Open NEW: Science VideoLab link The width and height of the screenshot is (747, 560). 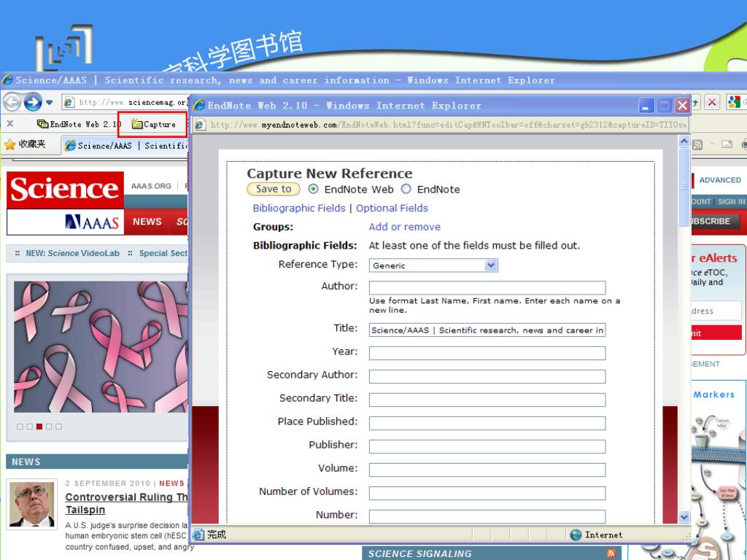(72, 253)
